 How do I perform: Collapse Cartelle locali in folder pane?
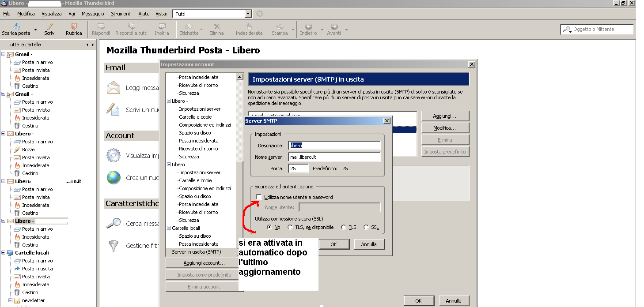4,253
